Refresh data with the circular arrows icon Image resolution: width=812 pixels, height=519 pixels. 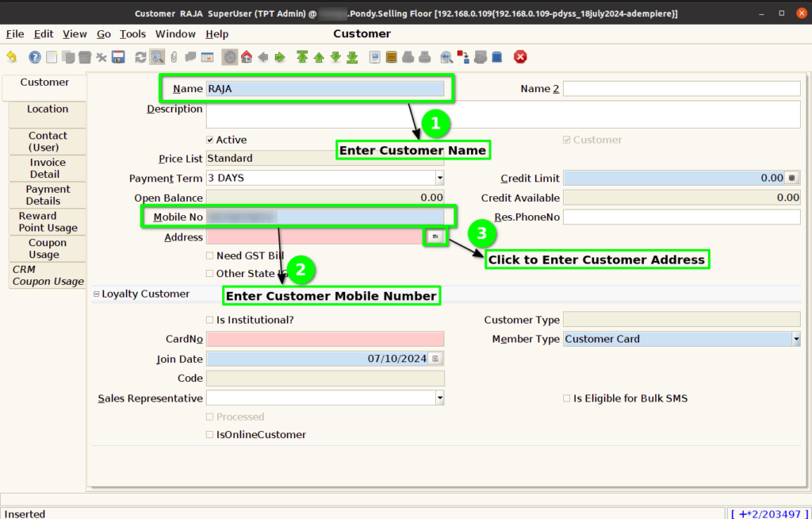(140, 57)
